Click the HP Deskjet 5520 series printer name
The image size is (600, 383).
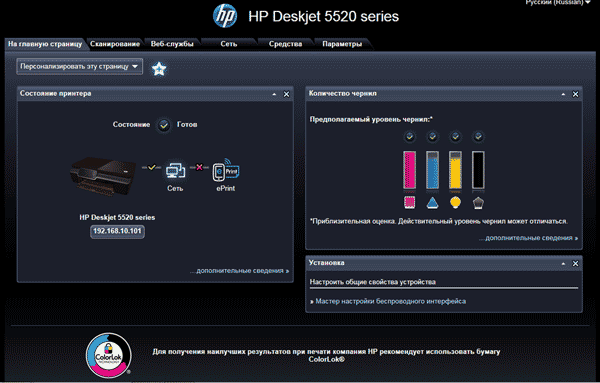coord(117,217)
